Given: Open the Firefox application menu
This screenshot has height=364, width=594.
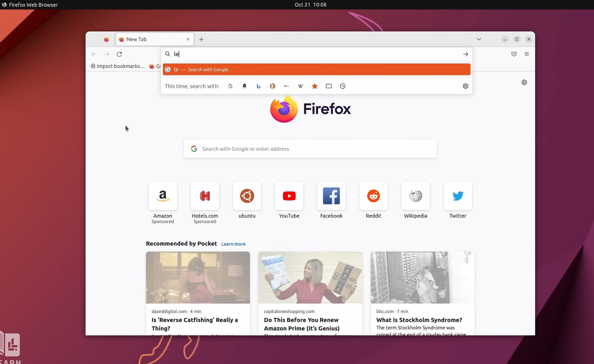Looking at the screenshot, I should click(527, 54).
